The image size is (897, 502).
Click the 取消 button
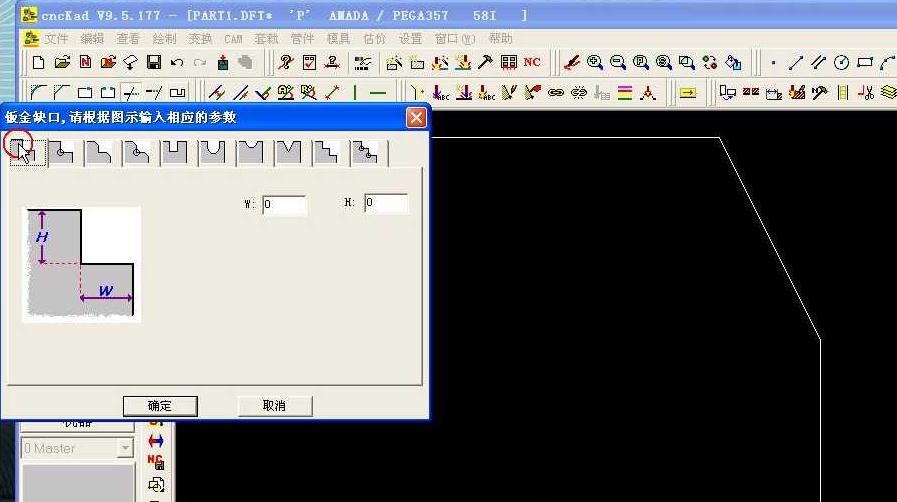point(275,406)
